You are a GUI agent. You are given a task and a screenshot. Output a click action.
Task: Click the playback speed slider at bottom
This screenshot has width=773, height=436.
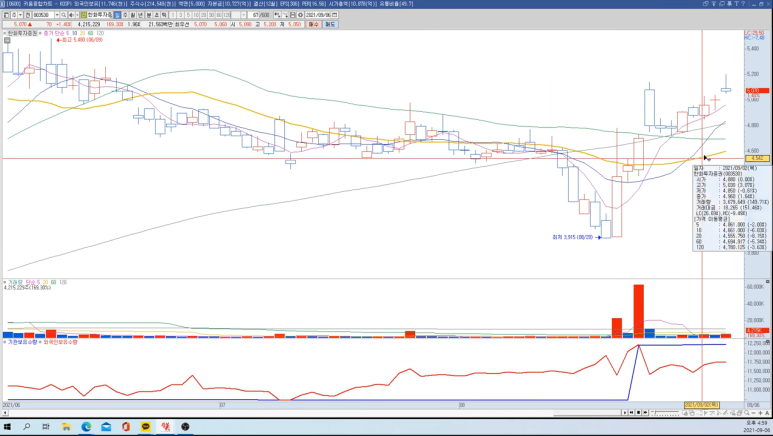[665, 412]
